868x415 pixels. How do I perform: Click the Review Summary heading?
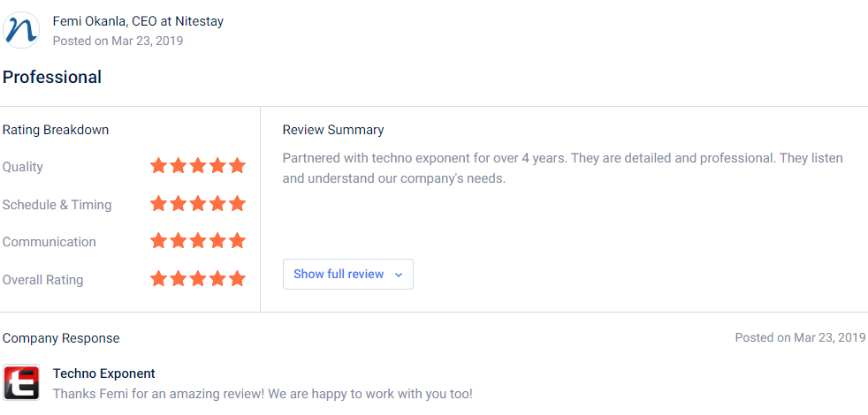pyautogui.click(x=333, y=130)
